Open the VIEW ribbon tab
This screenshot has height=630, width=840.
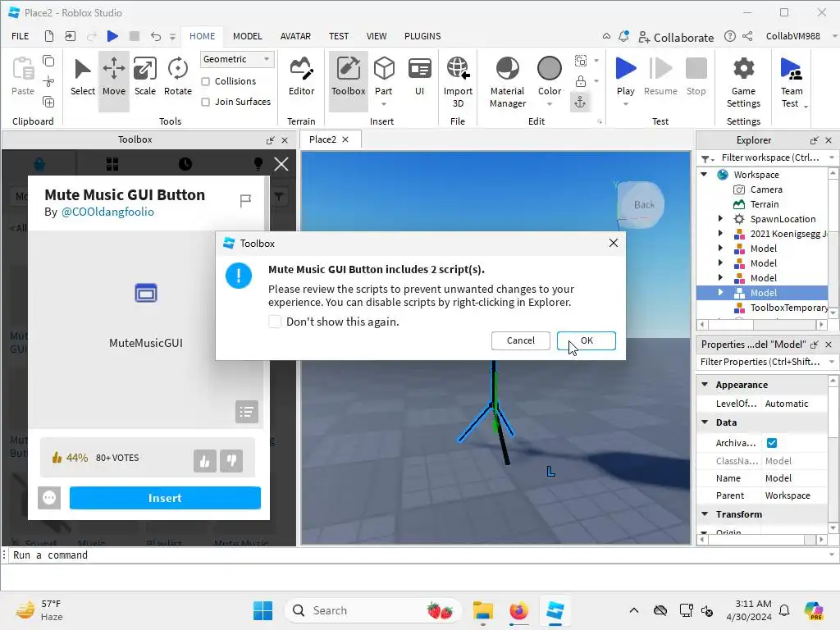[377, 36]
